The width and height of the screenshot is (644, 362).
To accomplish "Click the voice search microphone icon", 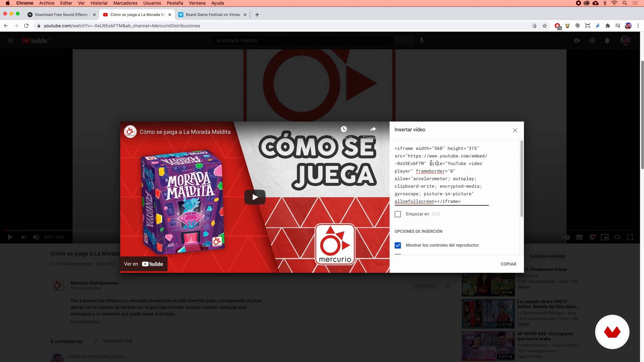I will tap(422, 41).
